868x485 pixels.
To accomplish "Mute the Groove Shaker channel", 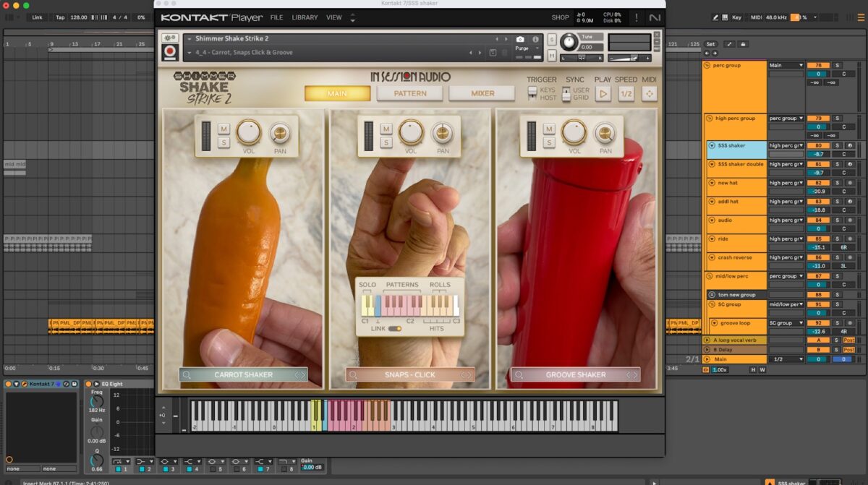I will [550, 129].
